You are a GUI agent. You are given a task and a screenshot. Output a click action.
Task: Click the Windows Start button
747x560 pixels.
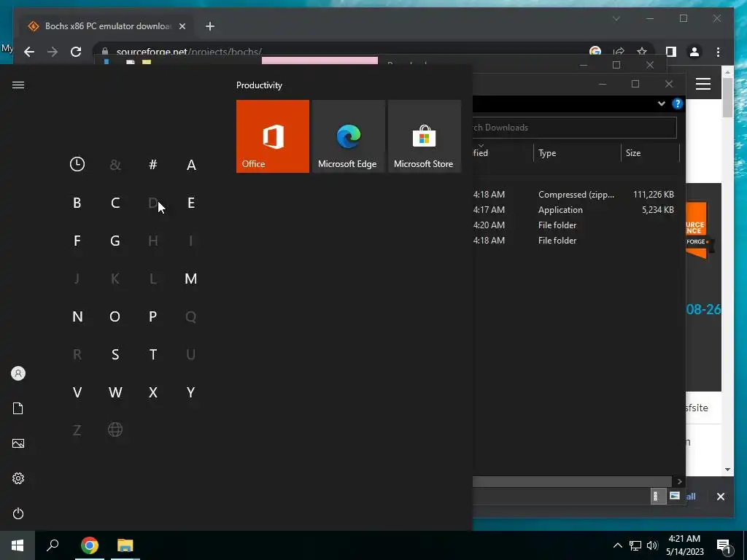click(18, 545)
